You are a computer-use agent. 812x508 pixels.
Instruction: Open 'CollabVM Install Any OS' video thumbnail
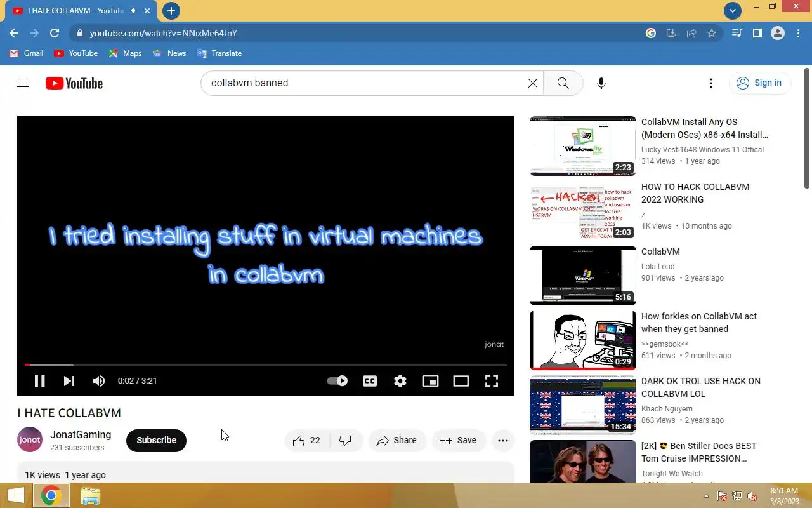click(x=583, y=146)
